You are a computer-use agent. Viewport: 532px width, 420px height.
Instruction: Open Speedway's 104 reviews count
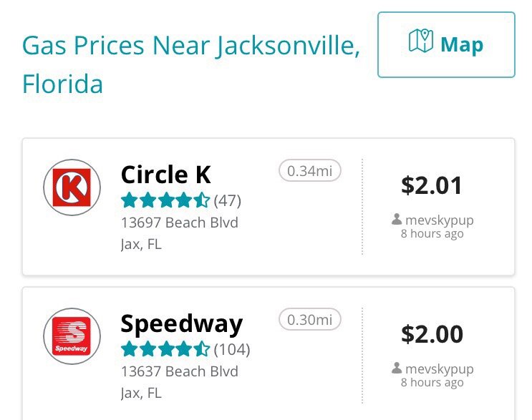(x=232, y=349)
